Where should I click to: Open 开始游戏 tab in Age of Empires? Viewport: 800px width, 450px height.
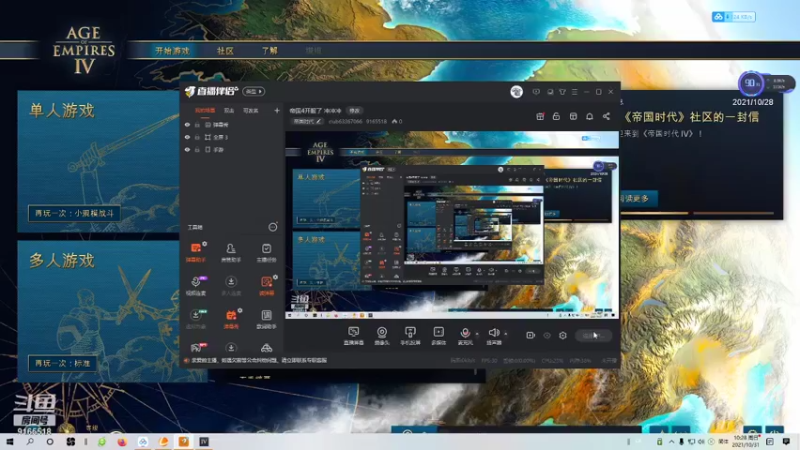tap(172, 51)
